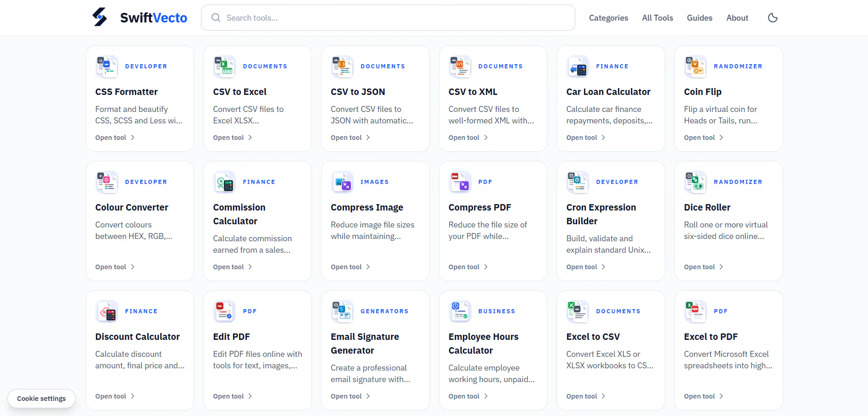Viewport: 868px width, 416px height.
Task: Click the Colour Converter card icon
Action: click(x=107, y=182)
